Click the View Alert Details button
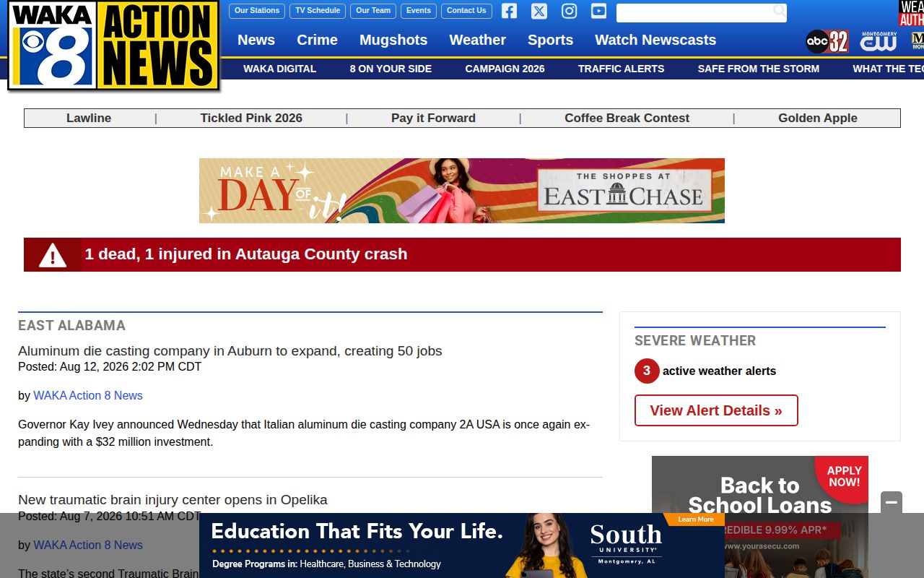The width and height of the screenshot is (924, 578). 716,410
